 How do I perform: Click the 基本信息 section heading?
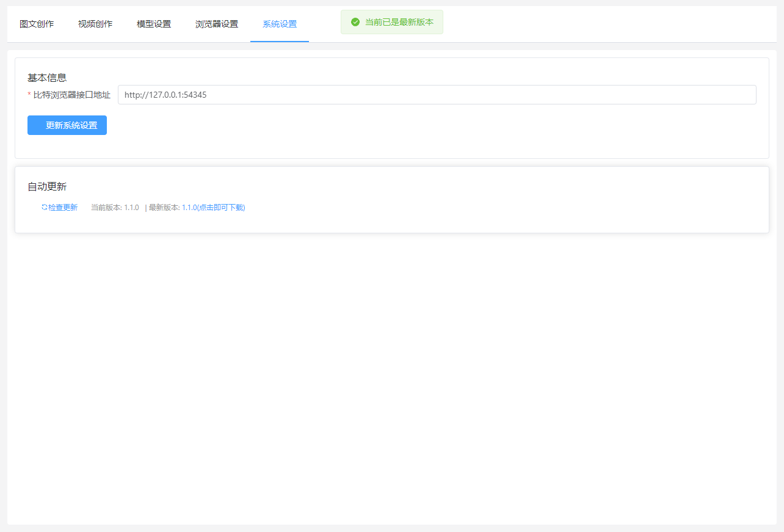47,78
